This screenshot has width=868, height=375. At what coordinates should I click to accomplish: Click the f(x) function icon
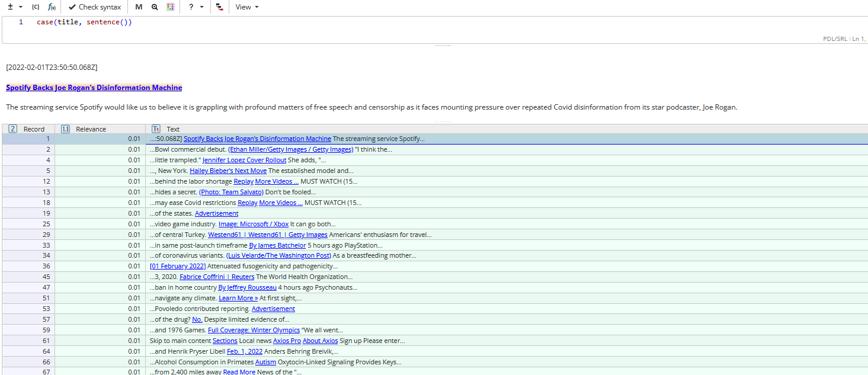[52, 7]
